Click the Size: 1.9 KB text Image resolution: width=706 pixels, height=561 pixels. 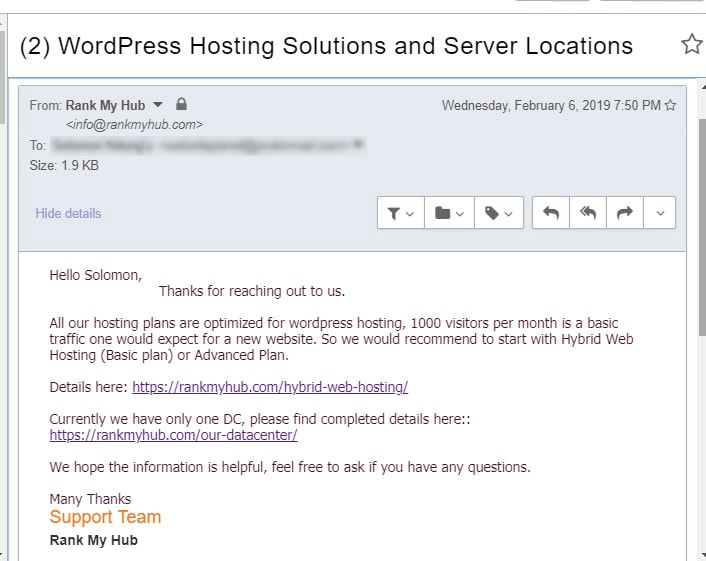click(64, 165)
